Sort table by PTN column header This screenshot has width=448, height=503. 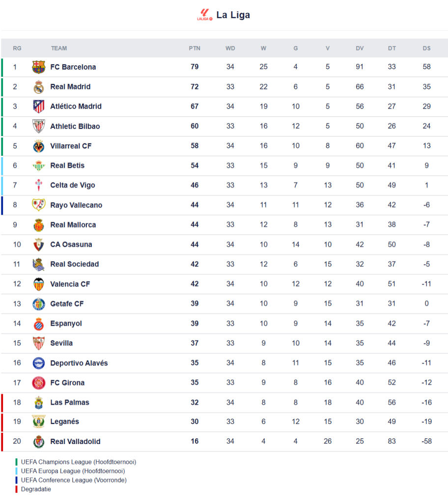(195, 48)
